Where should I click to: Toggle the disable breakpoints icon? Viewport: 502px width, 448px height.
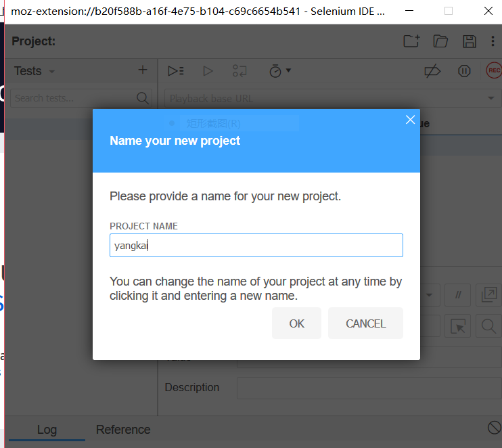[x=432, y=71]
